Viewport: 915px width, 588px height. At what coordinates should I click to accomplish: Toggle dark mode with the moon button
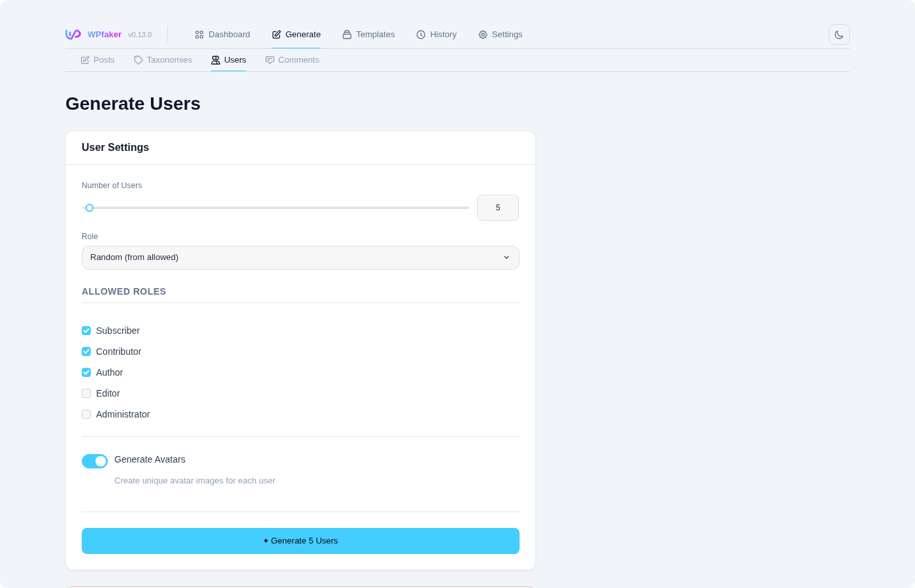(839, 34)
